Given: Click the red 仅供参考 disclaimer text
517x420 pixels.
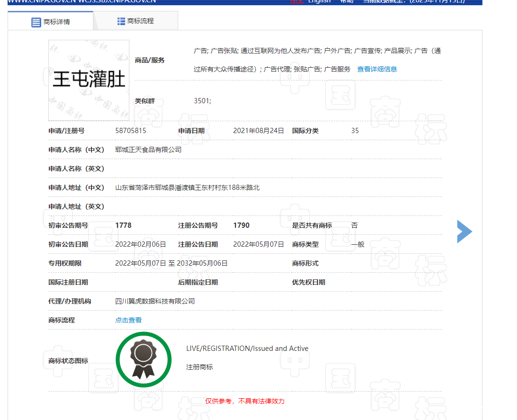Looking at the screenshot, I should tap(245, 401).
